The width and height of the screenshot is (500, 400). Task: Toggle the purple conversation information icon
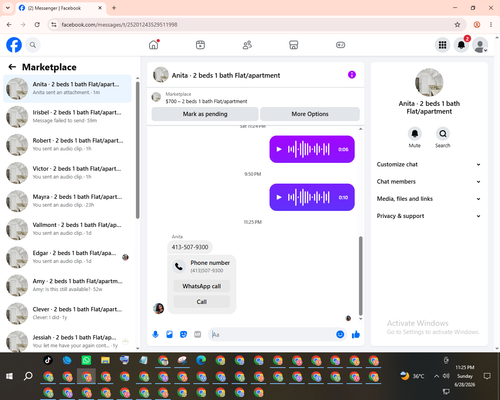click(352, 75)
